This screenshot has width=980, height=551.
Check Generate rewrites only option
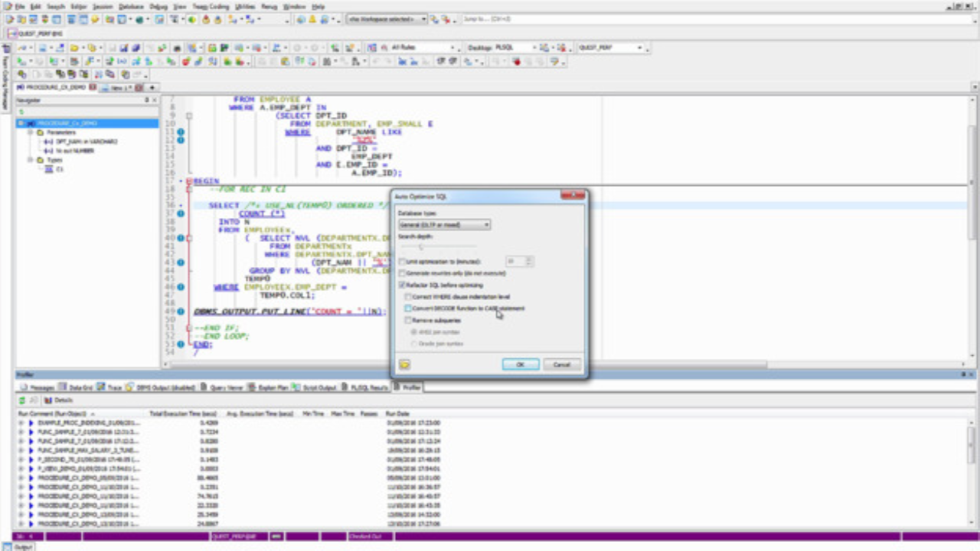[403, 272]
